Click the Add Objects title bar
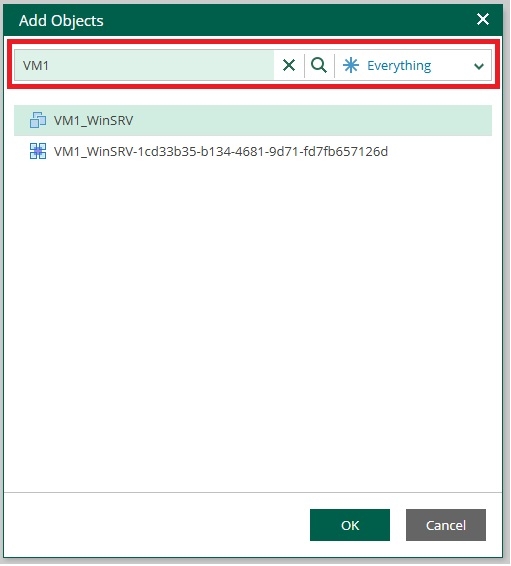 [253, 20]
